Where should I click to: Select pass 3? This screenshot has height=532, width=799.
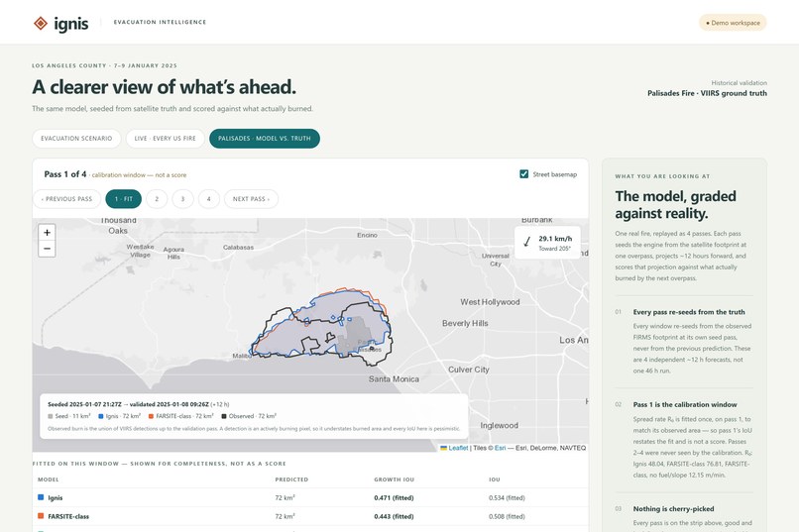pos(182,199)
